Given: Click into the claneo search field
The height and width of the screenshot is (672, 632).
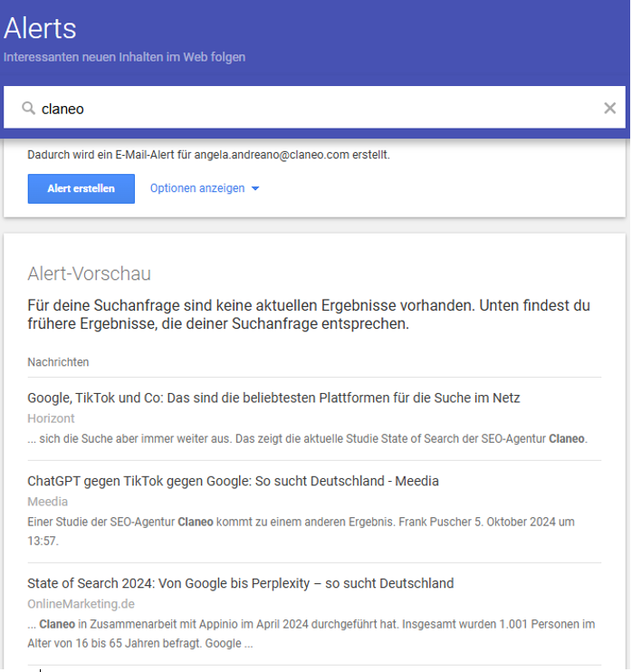Looking at the screenshot, I should click(x=315, y=108).
